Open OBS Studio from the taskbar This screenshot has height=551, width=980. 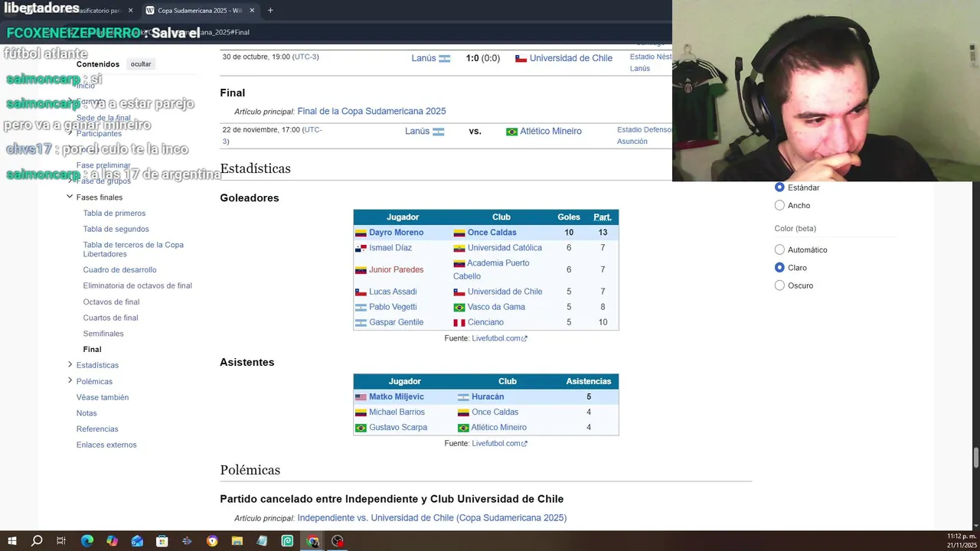pos(338,541)
